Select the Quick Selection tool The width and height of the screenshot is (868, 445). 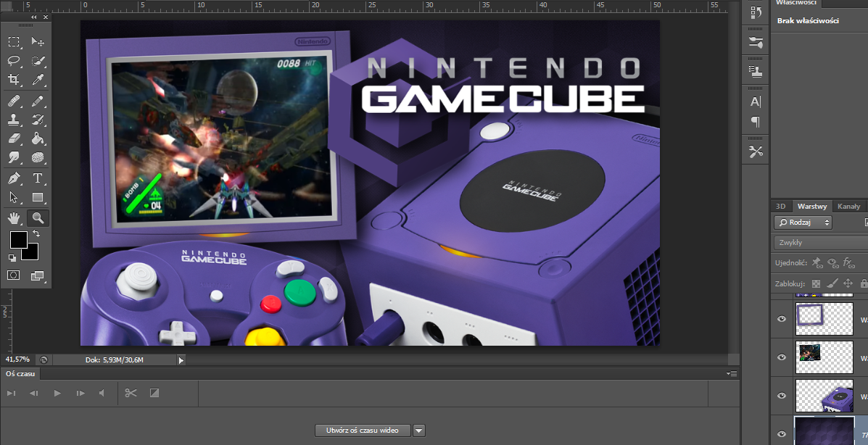tap(38, 61)
